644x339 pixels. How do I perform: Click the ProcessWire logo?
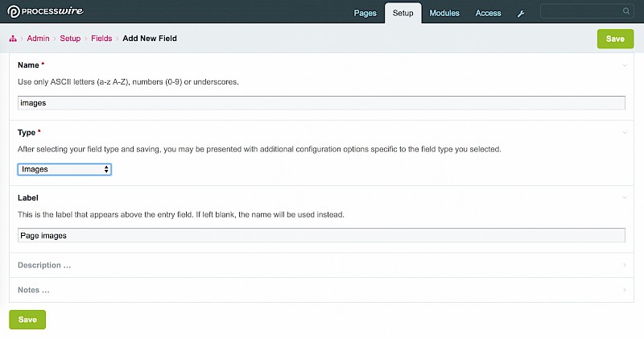tap(48, 12)
